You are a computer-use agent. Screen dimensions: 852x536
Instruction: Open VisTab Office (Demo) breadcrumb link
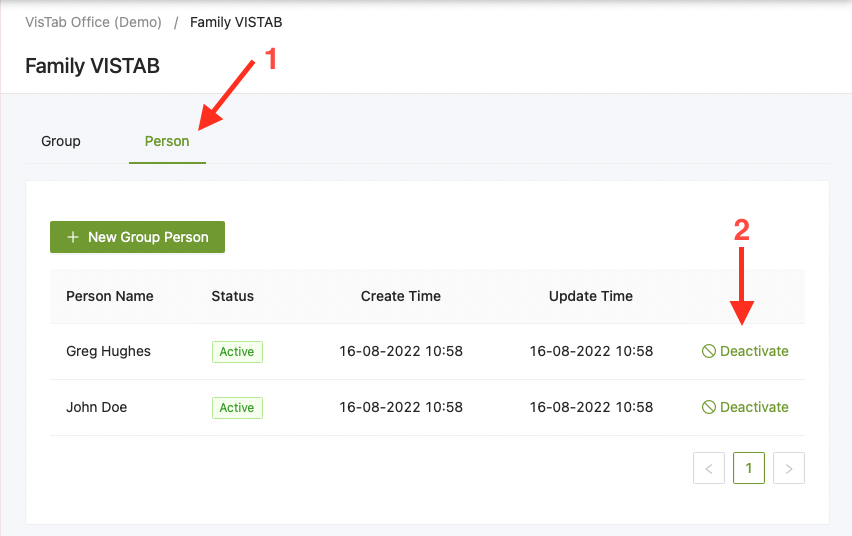pyautogui.click(x=93, y=22)
